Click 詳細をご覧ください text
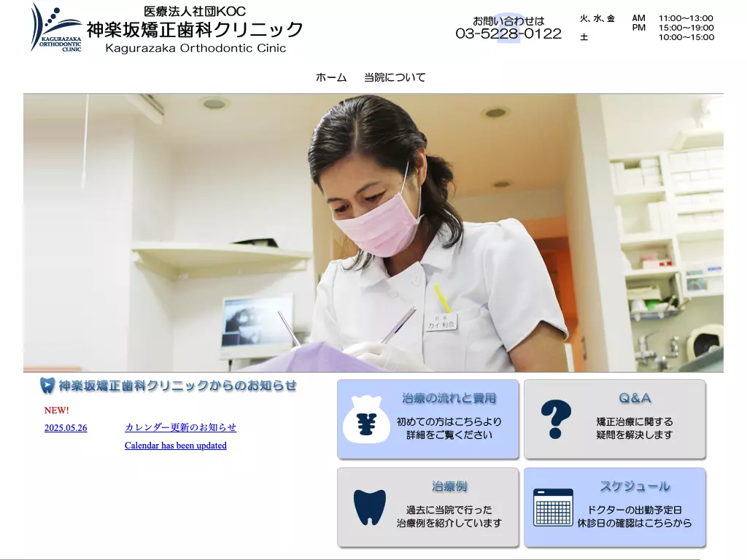 coord(449,435)
